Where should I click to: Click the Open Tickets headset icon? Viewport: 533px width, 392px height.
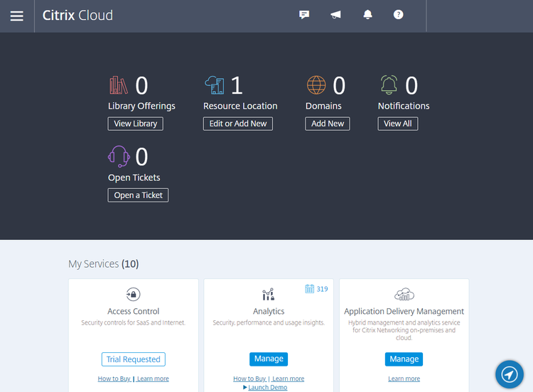[x=119, y=157]
